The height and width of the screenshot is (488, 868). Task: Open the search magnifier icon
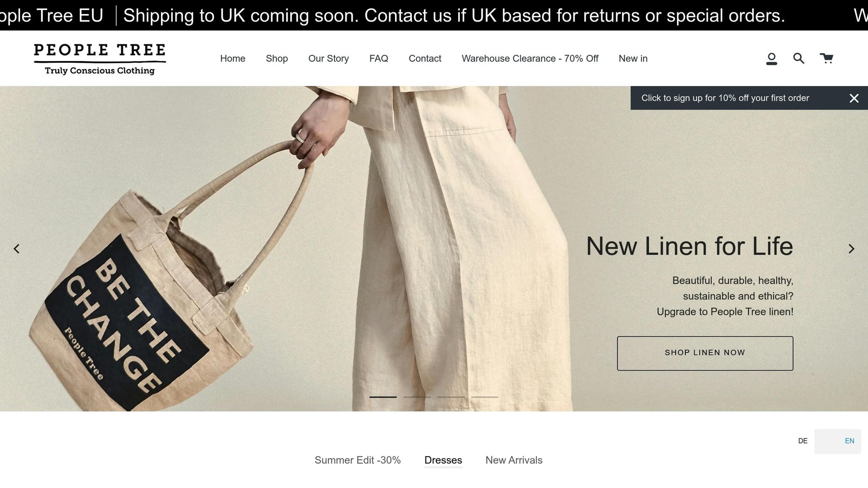click(798, 58)
